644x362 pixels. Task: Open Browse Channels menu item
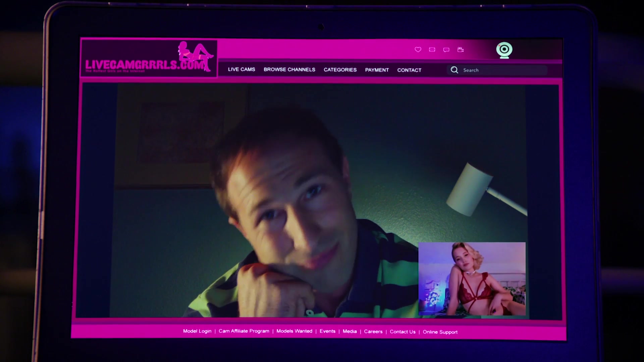[289, 69]
